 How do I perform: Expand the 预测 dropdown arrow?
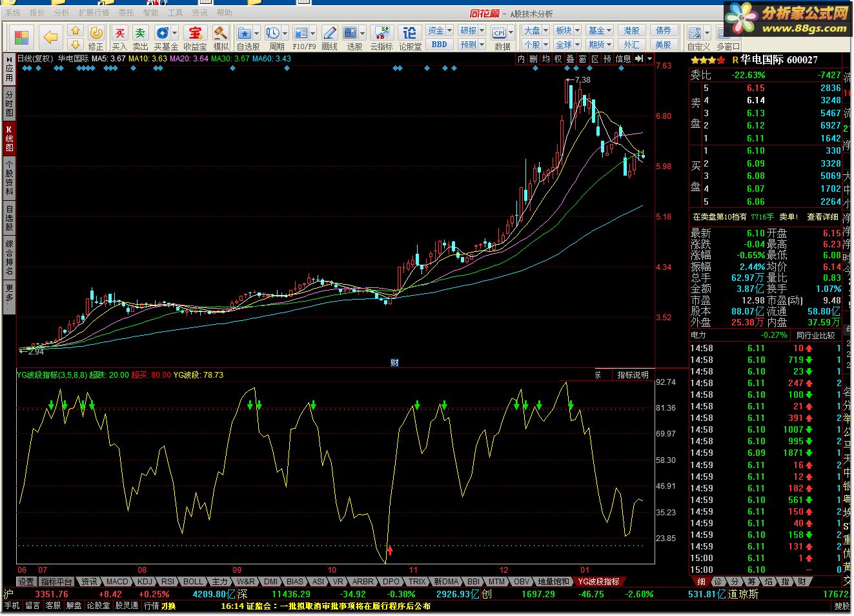482,45
